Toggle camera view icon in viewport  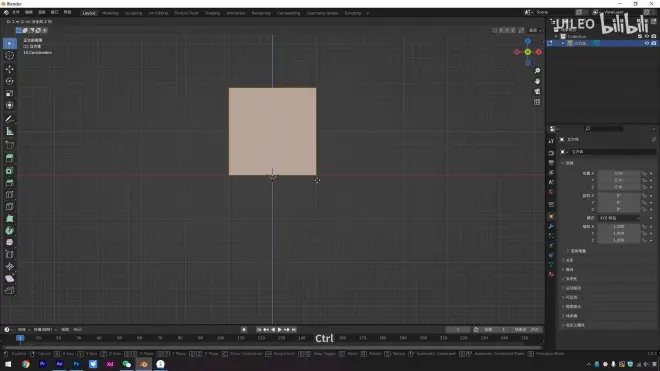pyautogui.click(x=537, y=92)
